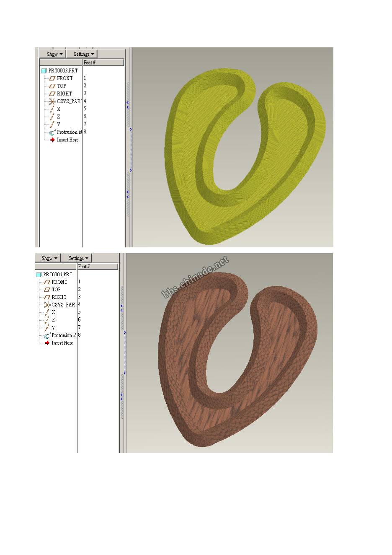Click feature number 3 next to RIGHT in the yellow model's tree
Screen dimensions: 392x555
pyautogui.click(x=85, y=93)
